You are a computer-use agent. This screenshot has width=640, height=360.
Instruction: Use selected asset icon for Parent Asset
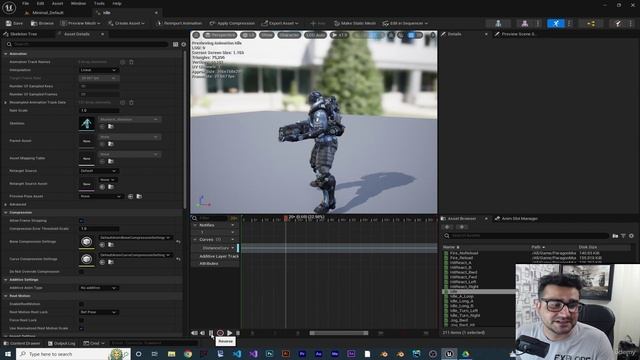(x=102, y=144)
